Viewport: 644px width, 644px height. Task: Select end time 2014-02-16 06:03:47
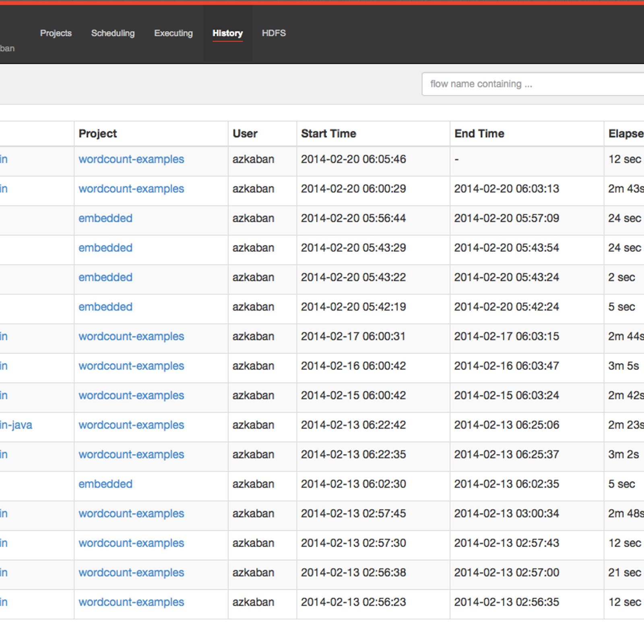(507, 366)
